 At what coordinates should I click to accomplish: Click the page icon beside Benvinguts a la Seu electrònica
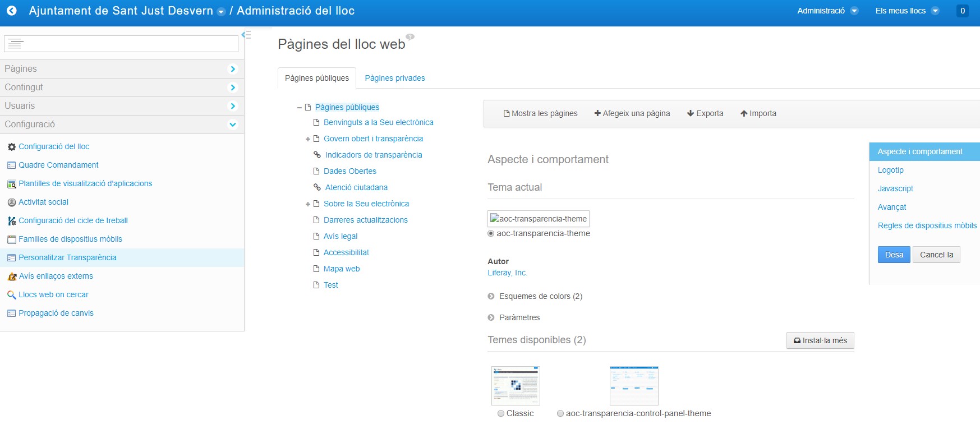(x=316, y=122)
